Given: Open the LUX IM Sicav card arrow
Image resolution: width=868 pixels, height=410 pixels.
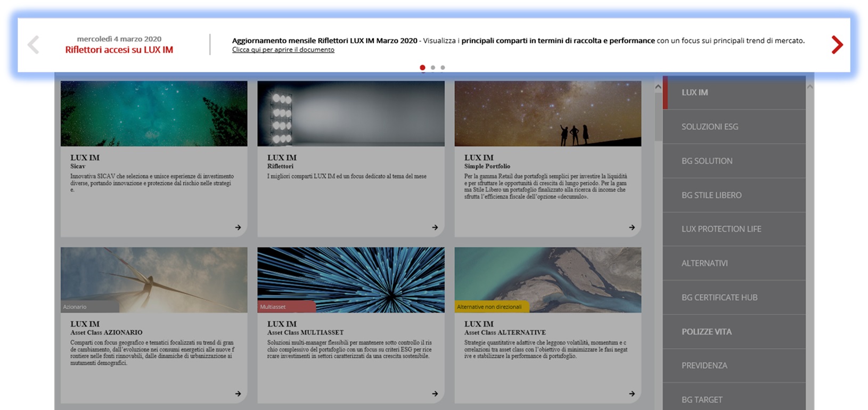Looking at the screenshot, I should click(x=238, y=227).
